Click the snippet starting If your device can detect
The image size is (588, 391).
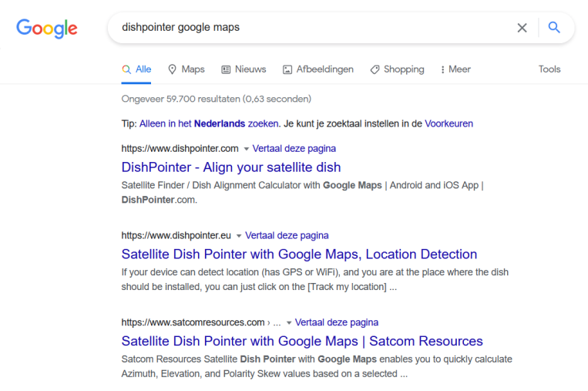point(315,279)
